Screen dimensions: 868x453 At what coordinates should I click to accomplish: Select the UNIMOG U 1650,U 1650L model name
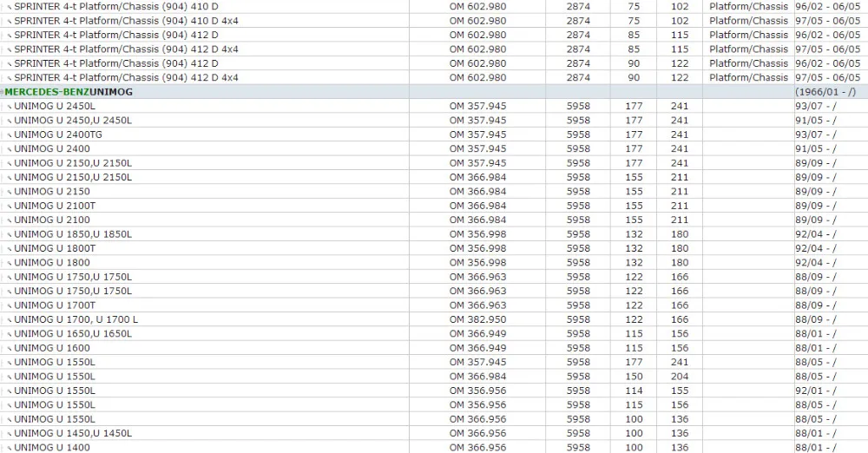click(73, 334)
